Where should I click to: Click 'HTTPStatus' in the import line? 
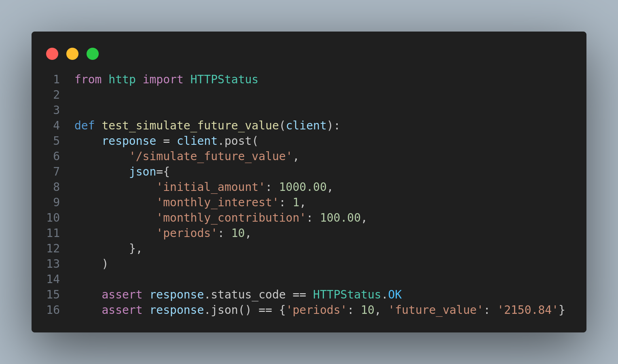coord(224,79)
